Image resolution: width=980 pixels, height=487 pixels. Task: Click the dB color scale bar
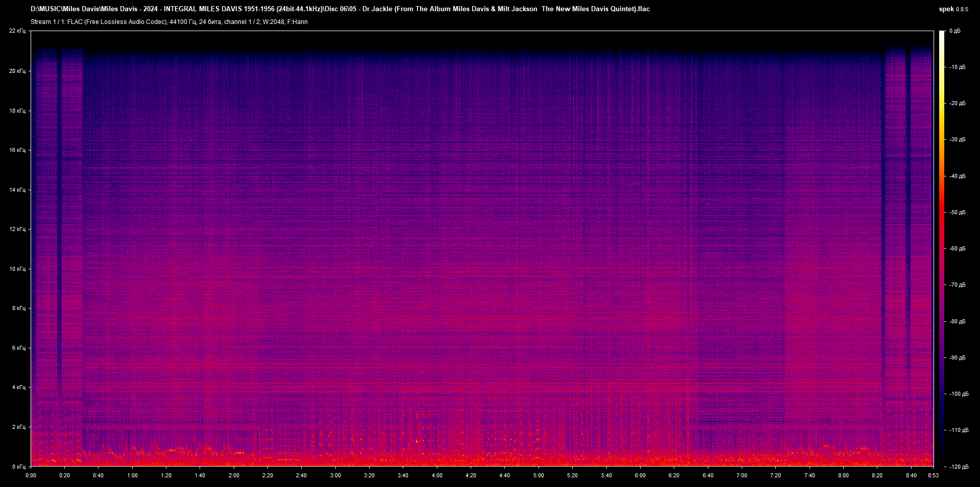(x=942, y=248)
